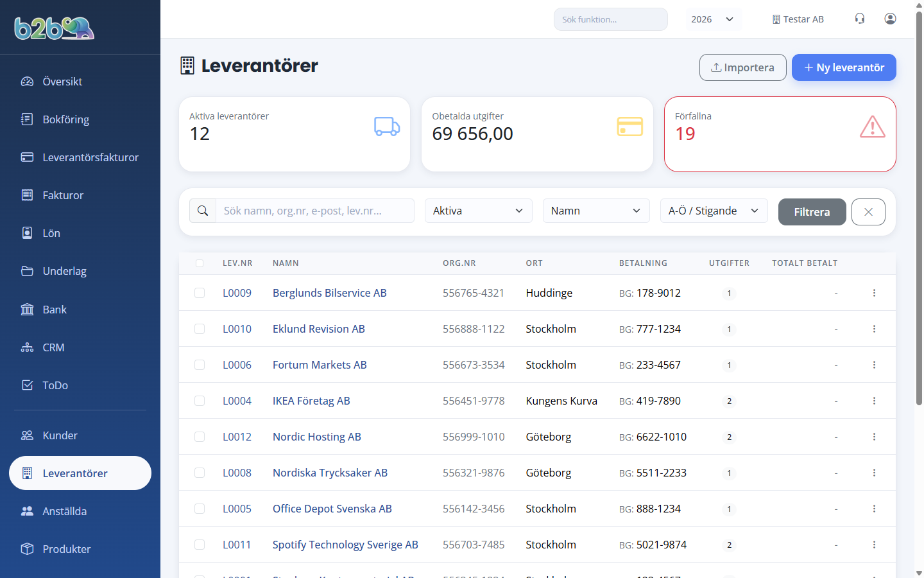
Task: Click the Produkter box icon
Action: (x=27, y=549)
